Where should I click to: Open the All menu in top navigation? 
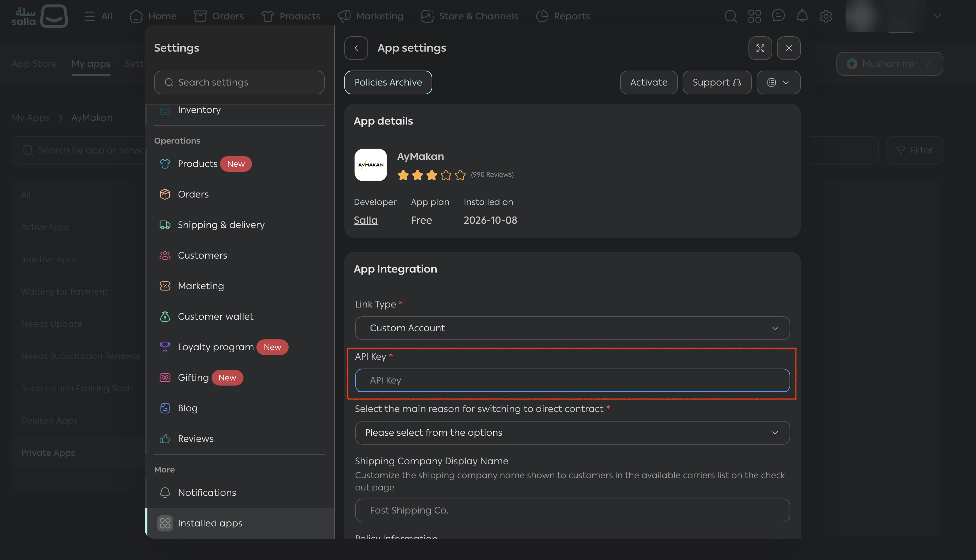(98, 16)
